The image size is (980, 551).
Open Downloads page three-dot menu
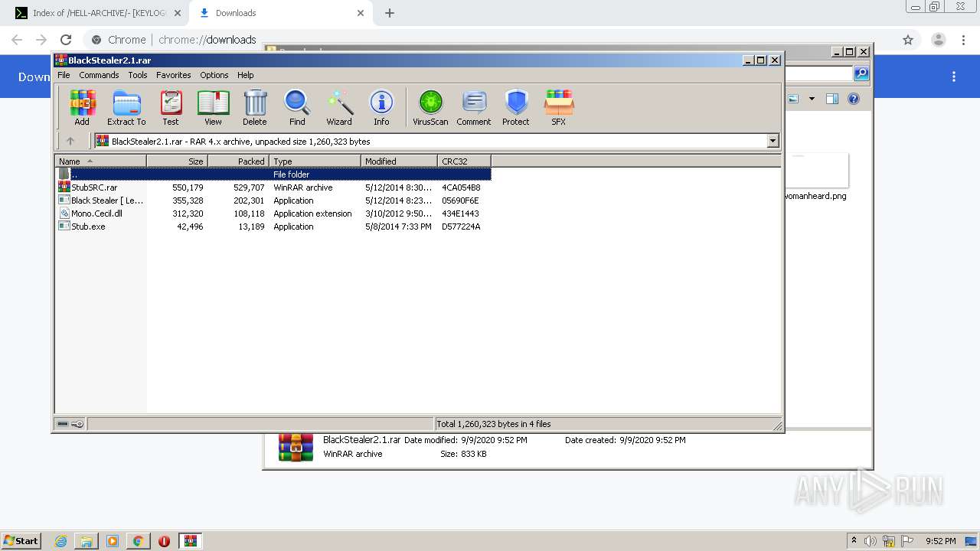coord(954,77)
